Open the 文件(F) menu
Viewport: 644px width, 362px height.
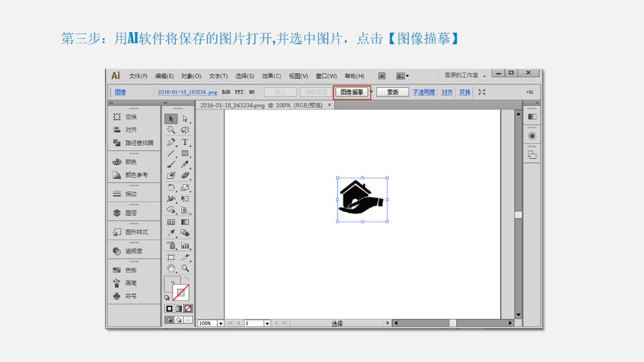138,76
